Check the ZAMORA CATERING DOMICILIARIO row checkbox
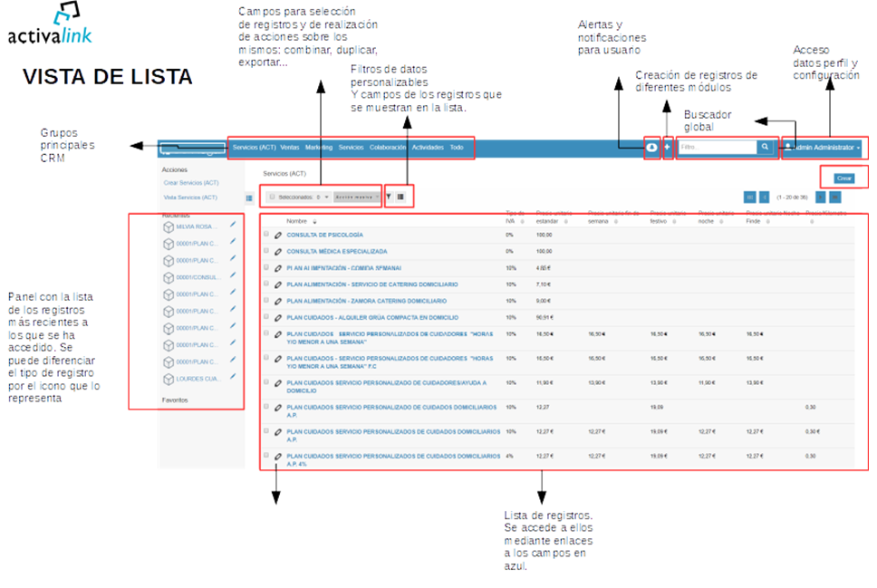877x588 pixels. pos(266,300)
